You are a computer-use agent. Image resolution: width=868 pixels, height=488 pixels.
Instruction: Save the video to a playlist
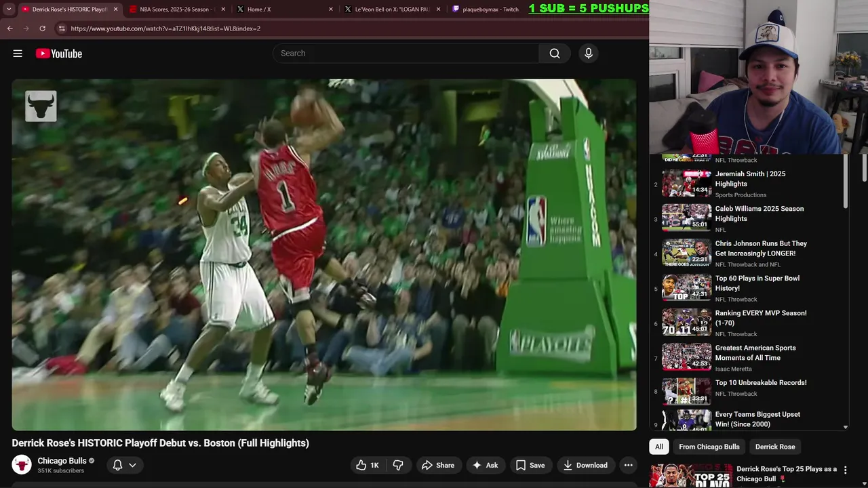pyautogui.click(x=530, y=465)
